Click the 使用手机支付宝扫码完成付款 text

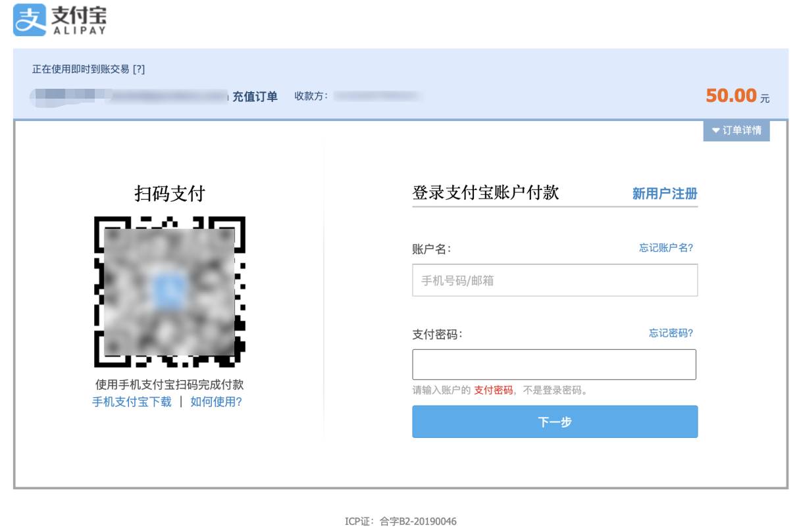pyautogui.click(x=170, y=385)
